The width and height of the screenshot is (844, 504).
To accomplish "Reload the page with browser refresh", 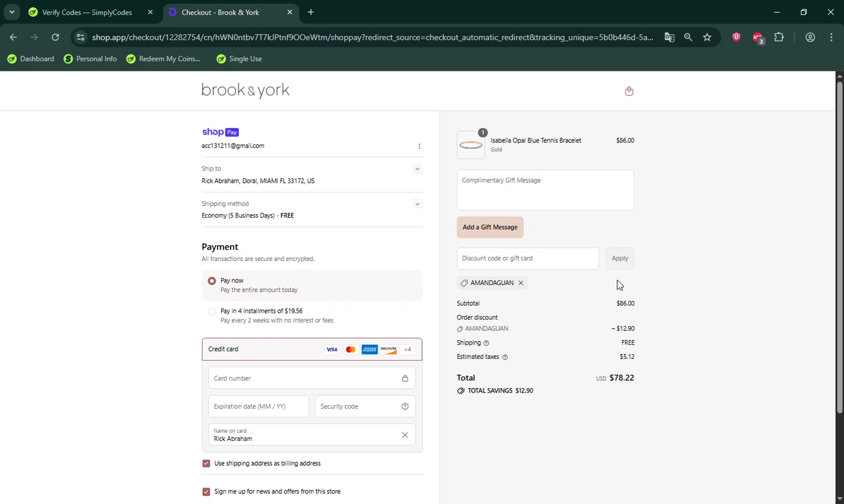I will (x=55, y=38).
